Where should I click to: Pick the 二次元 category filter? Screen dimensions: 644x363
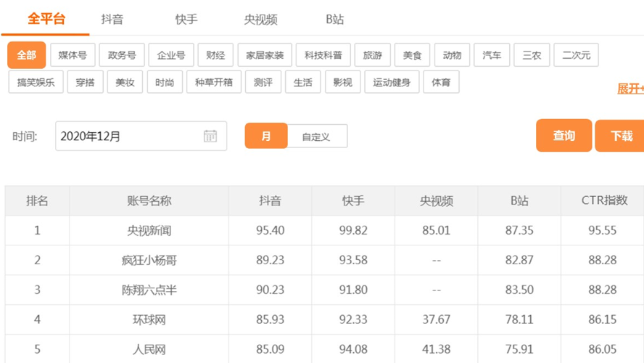(576, 55)
